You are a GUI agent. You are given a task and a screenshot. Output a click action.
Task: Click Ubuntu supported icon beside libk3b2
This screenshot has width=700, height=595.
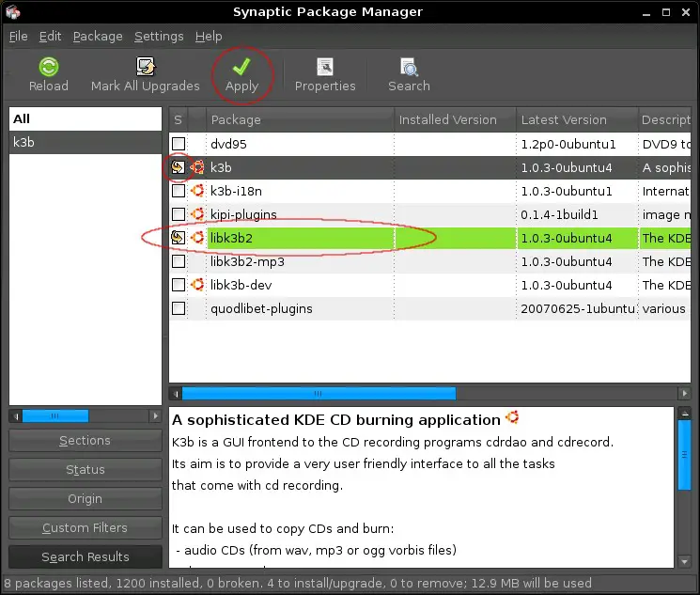coord(197,238)
